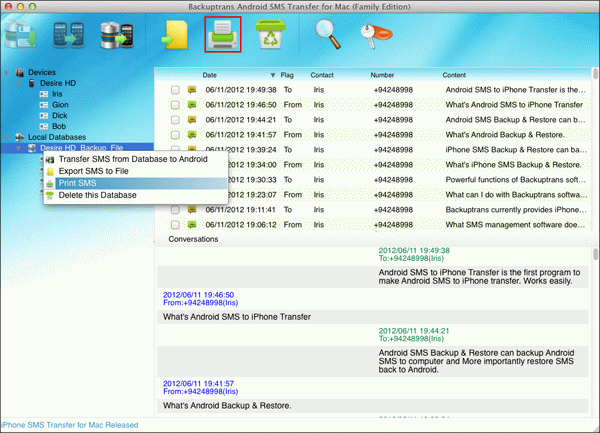Click the conversation bubble 'What's Android SMS to iPhone Transfer'
This screenshot has height=433, width=600.
(373, 317)
